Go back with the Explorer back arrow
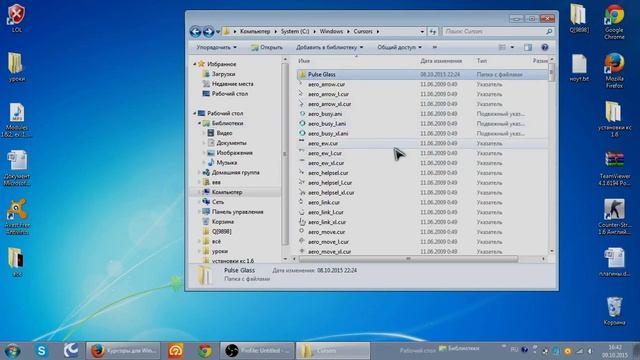 pyautogui.click(x=195, y=31)
